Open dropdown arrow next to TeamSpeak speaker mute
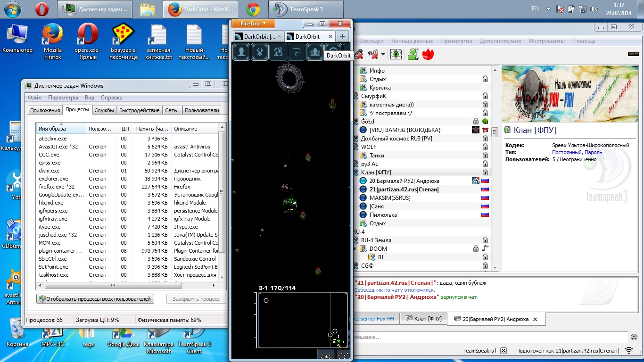 (x=383, y=54)
